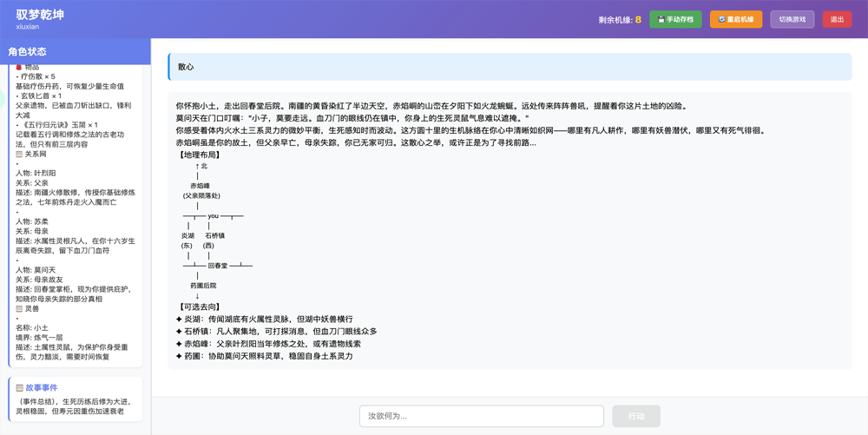
Task: Click the star icon before 石桥镇
Action: (x=179, y=332)
